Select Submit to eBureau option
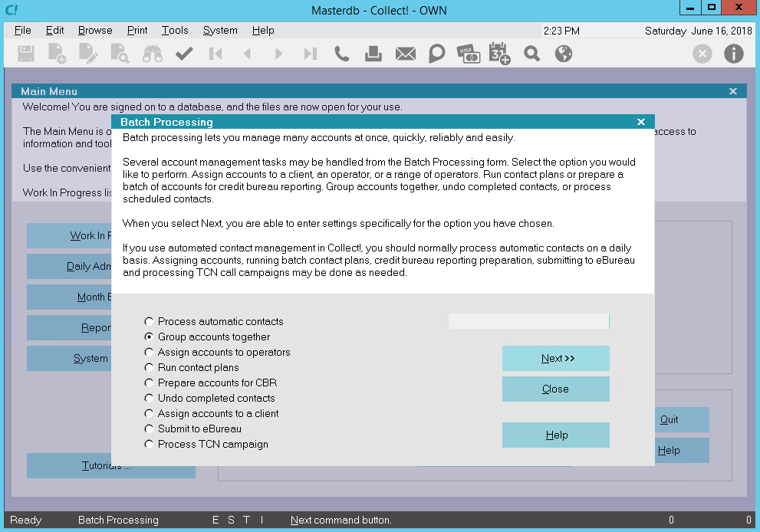 click(x=193, y=429)
